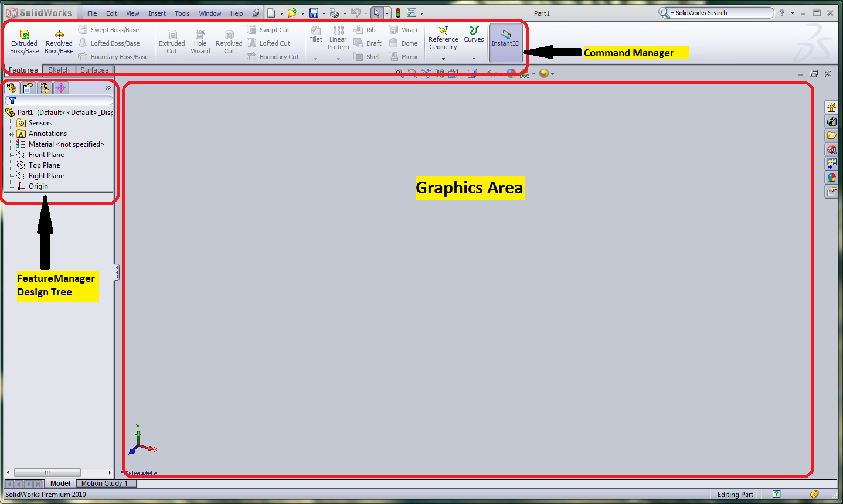Click the FeatureManager filter field
Screen dimensions: 843x504
(x=59, y=100)
